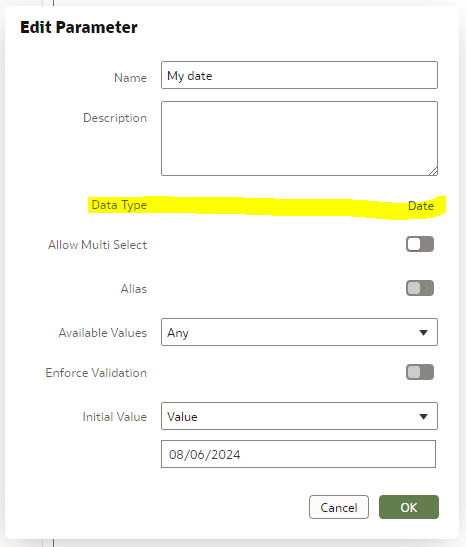Toggle the Allow Multi Select switch
Image resolution: width=466 pixels, height=547 pixels.
coord(420,244)
